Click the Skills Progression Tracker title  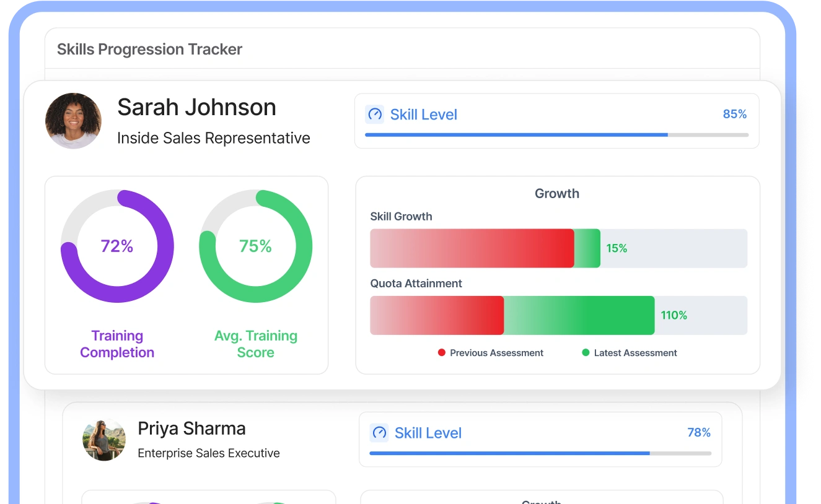tap(149, 50)
